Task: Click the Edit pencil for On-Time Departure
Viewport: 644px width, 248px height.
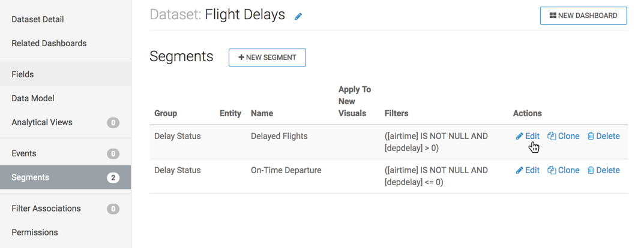Action: pyautogui.click(x=520, y=170)
